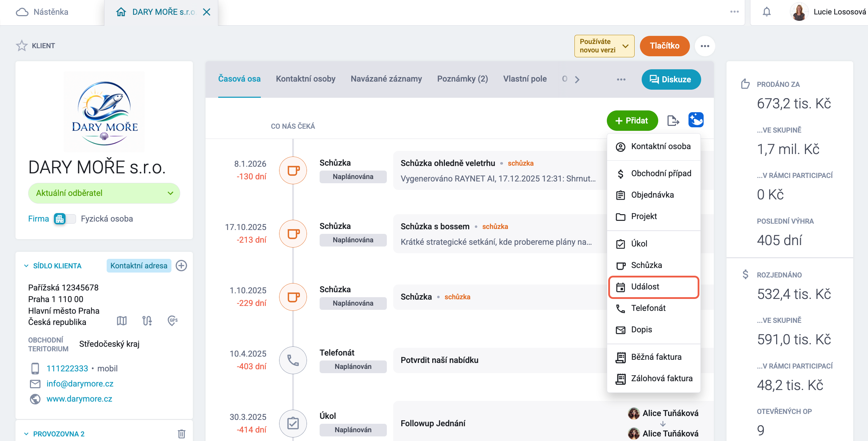Select Časová osa tab
Screen dimensions: 868x441
click(x=239, y=79)
